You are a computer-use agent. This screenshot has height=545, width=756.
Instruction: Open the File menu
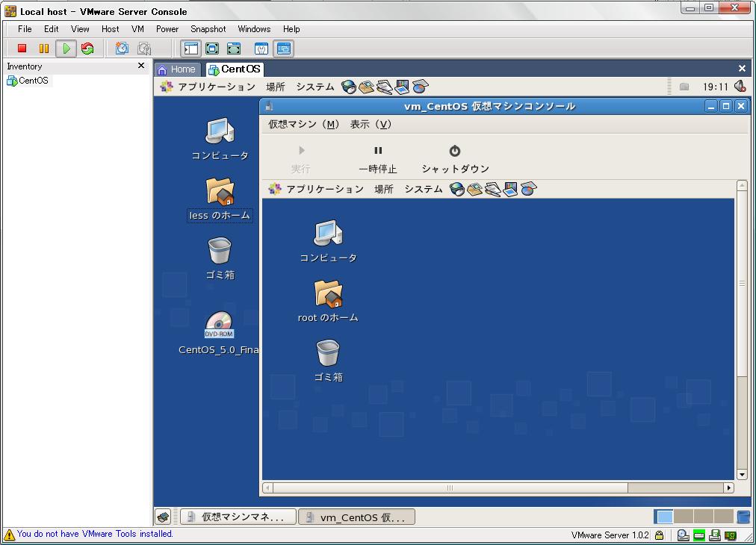click(25, 29)
